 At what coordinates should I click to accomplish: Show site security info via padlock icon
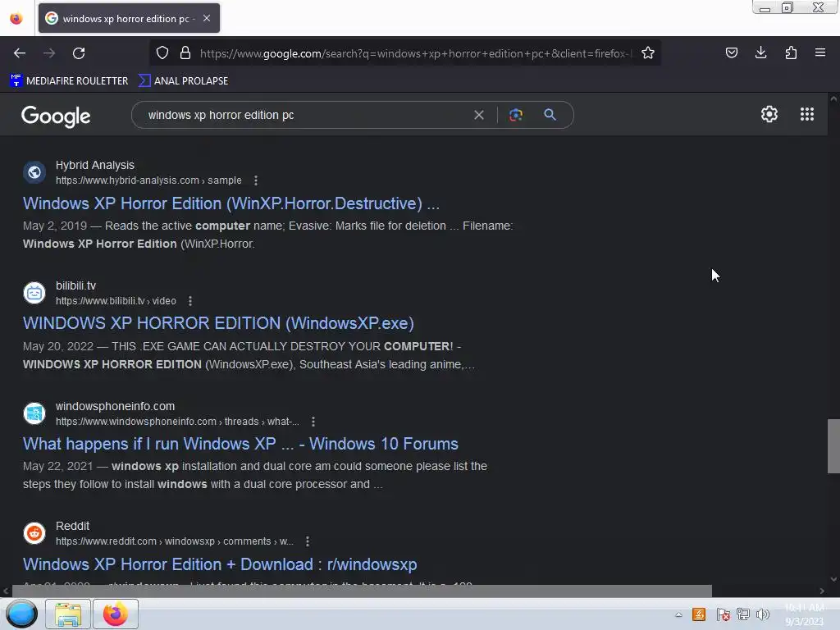(185, 53)
